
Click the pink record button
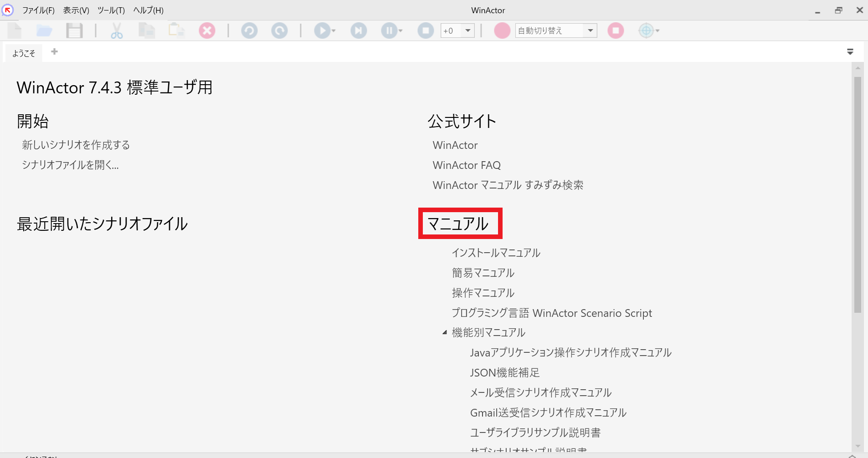[x=502, y=31]
